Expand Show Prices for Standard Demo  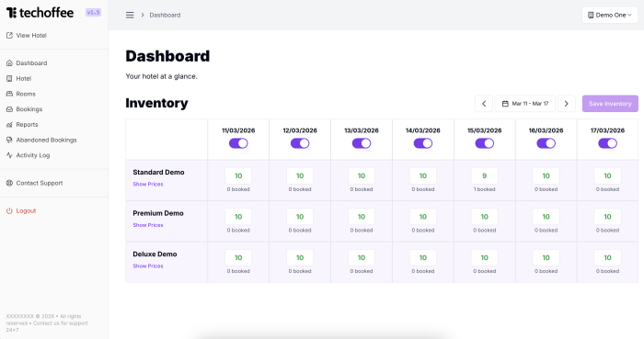pos(148,184)
